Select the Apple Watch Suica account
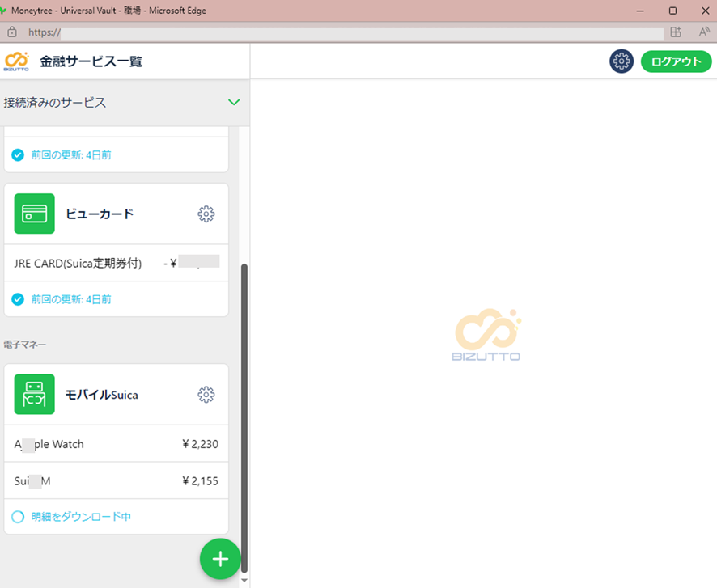Screen dimensions: 717x588 click(x=117, y=444)
